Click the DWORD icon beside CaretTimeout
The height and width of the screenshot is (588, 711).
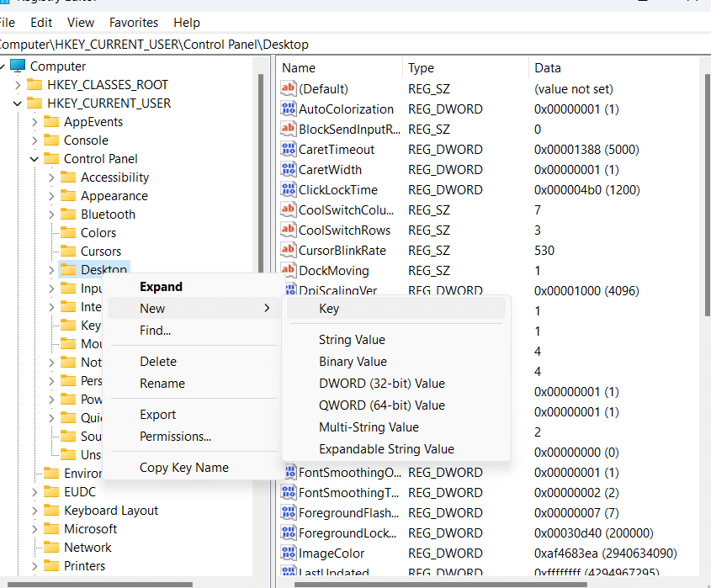coord(289,149)
